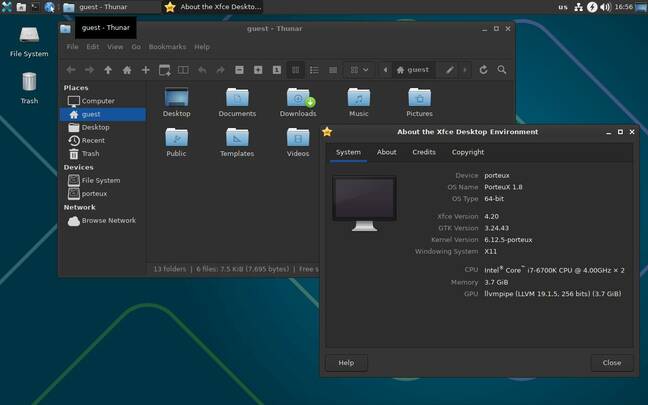Screen dimensions: 648x405
Task: Select the Downloads folder
Action: tap(298, 102)
